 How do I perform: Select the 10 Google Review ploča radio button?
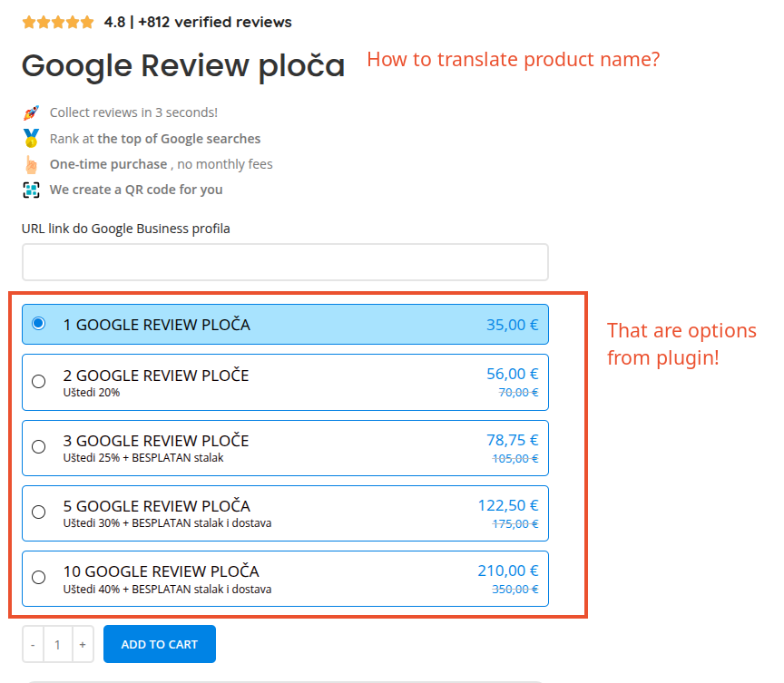point(38,578)
